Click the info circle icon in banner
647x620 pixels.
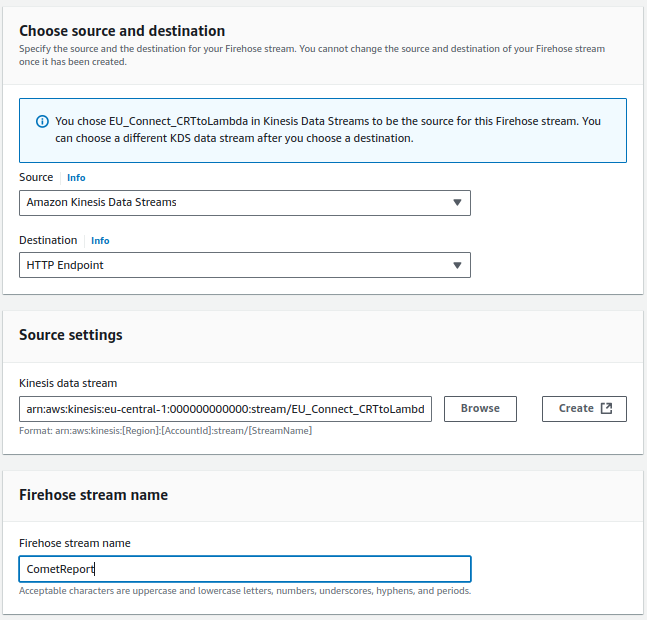pyautogui.click(x=42, y=122)
